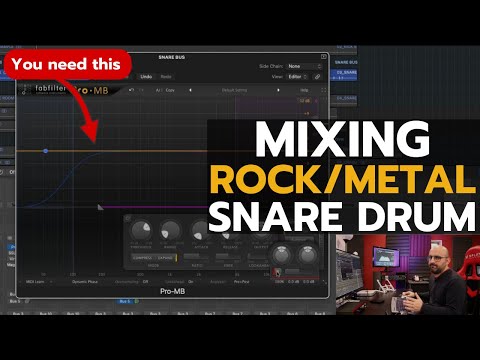The height and width of the screenshot is (360, 480).
Task: Click the FabFilter undo arrow icon
Action: click(x=131, y=90)
